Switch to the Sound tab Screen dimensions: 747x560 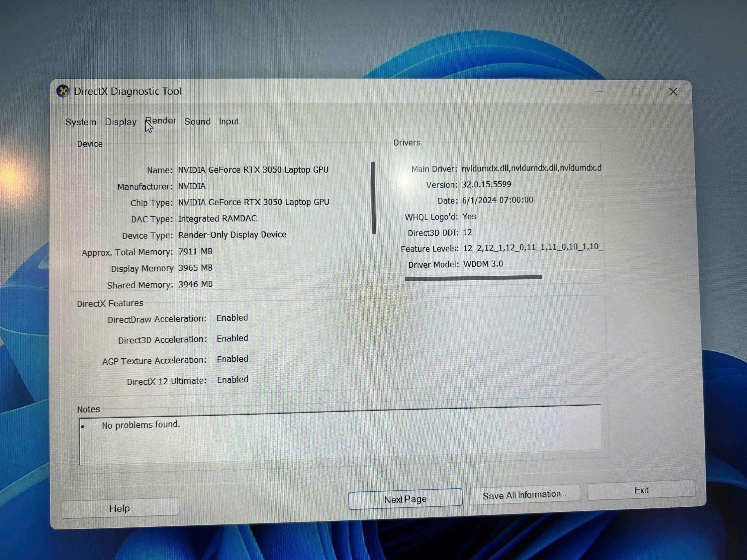point(197,121)
